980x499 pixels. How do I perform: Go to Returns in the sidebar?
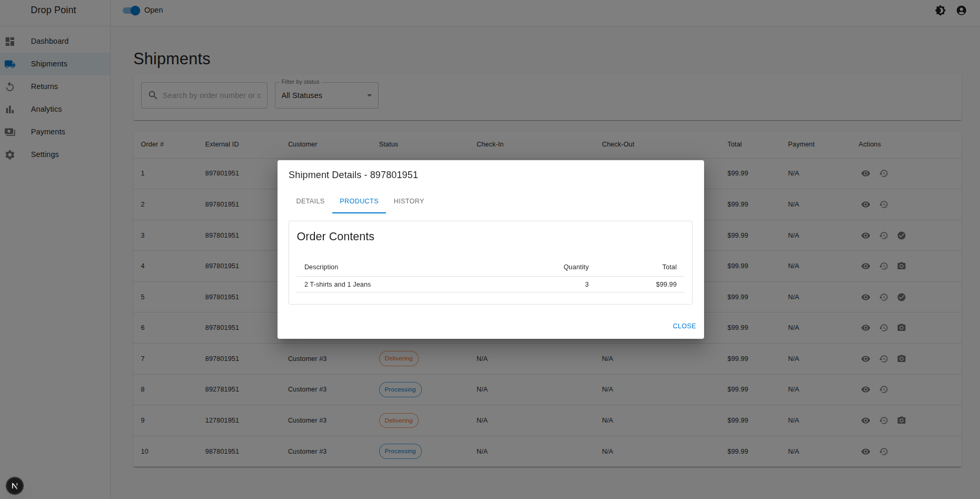coord(44,86)
